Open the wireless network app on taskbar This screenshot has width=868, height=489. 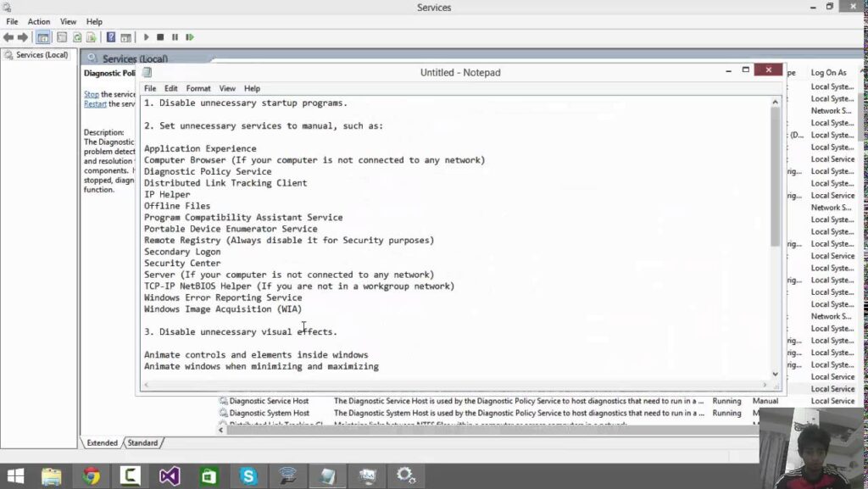tap(288, 475)
